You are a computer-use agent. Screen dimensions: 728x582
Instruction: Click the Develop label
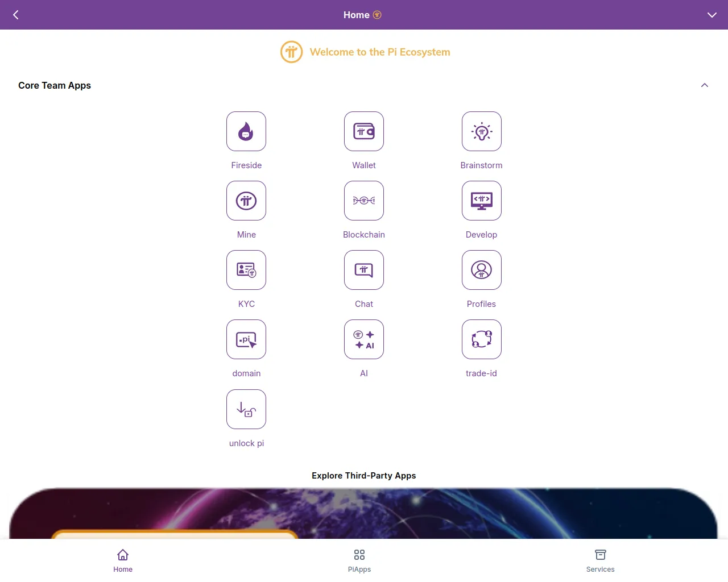[x=482, y=235]
